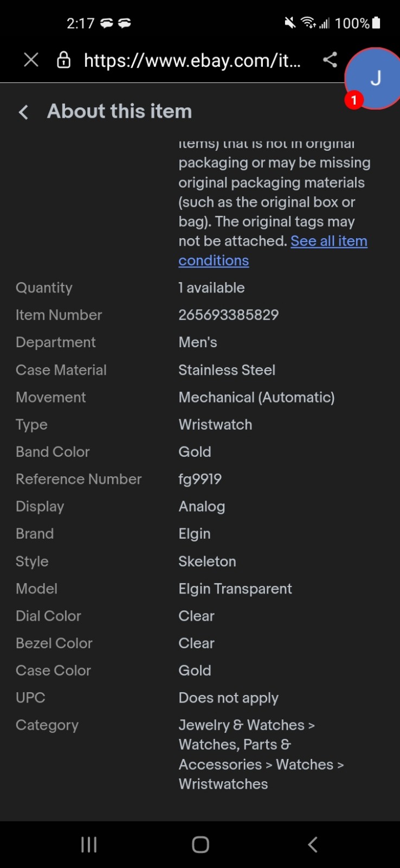Image resolution: width=400 pixels, height=868 pixels.
Task: Tap Android back navigation arrow
Action: (x=312, y=845)
